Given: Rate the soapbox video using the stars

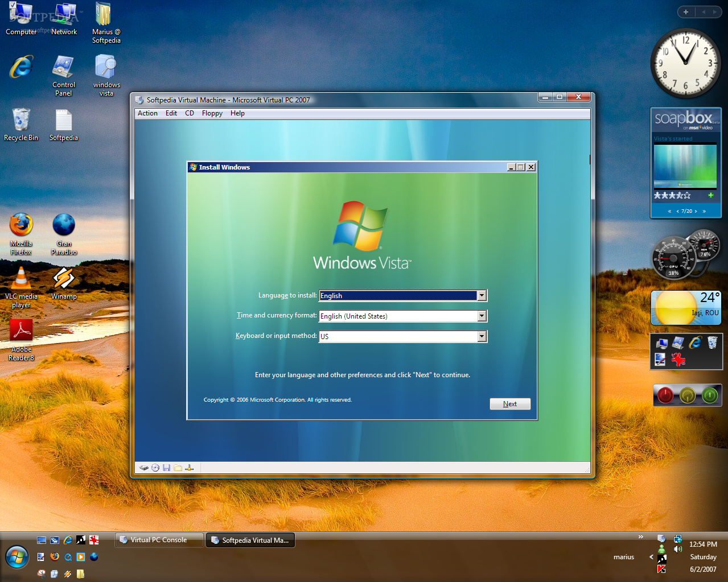Looking at the screenshot, I should [672, 195].
